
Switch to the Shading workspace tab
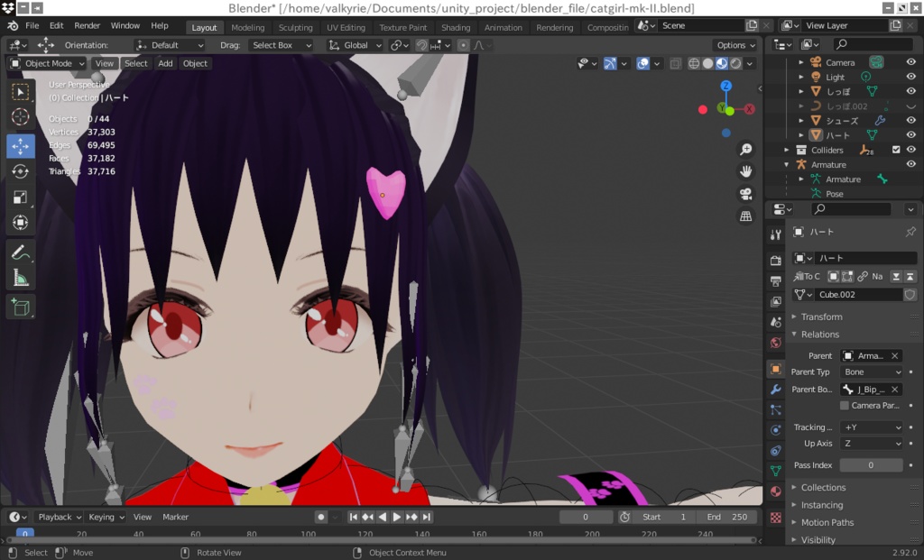pos(456,28)
